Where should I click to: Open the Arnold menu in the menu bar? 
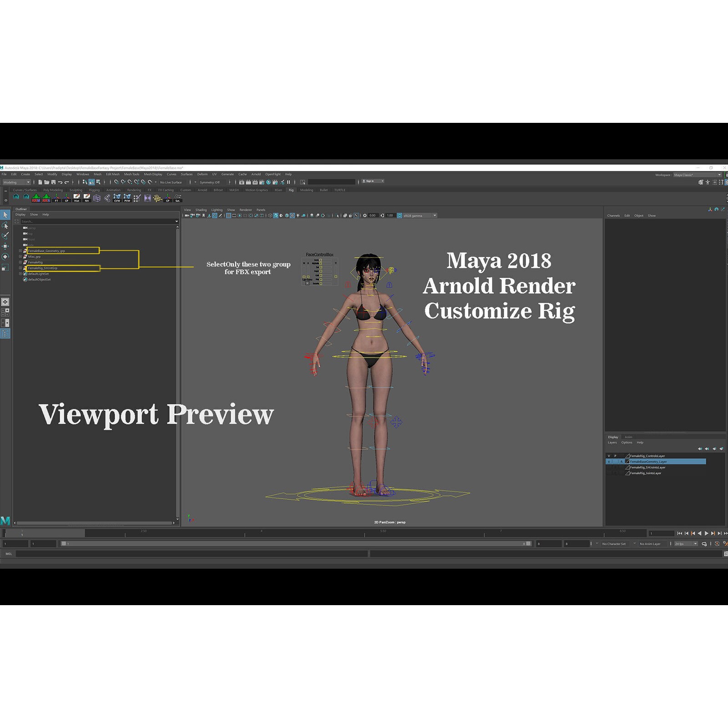[x=256, y=174]
